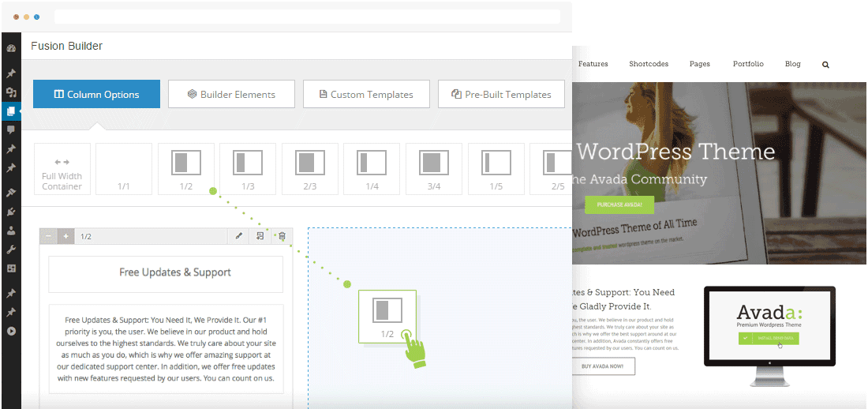868x409 pixels.
Task: Choose the 2/5 column layout tile
Action: 551,169
